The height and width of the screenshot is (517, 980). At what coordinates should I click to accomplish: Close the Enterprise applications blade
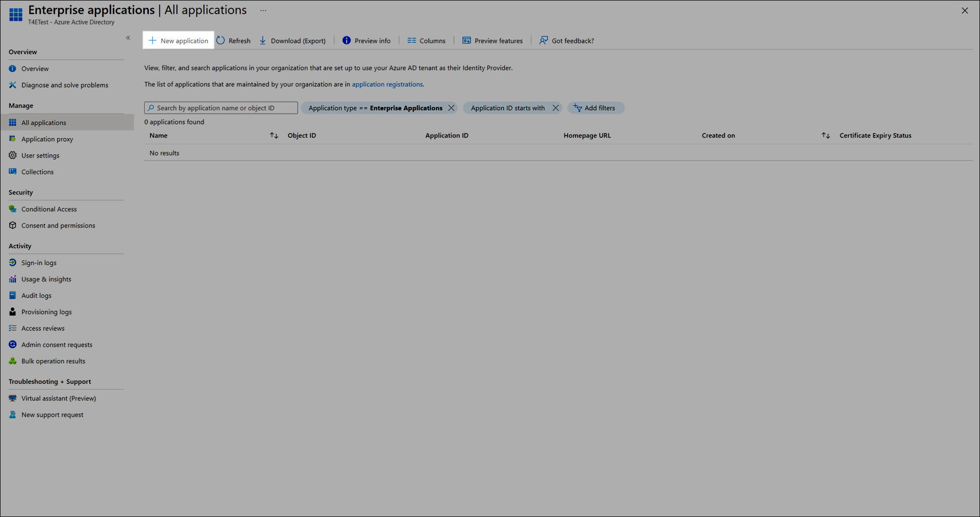pos(965,10)
